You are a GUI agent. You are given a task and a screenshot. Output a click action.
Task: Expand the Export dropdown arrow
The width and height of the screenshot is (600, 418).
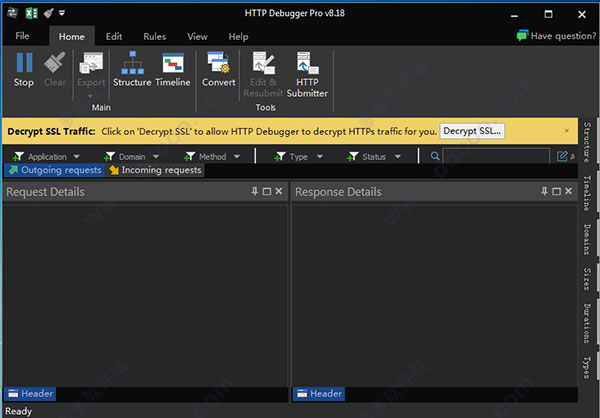pyautogui.click(x=91, y=96)
